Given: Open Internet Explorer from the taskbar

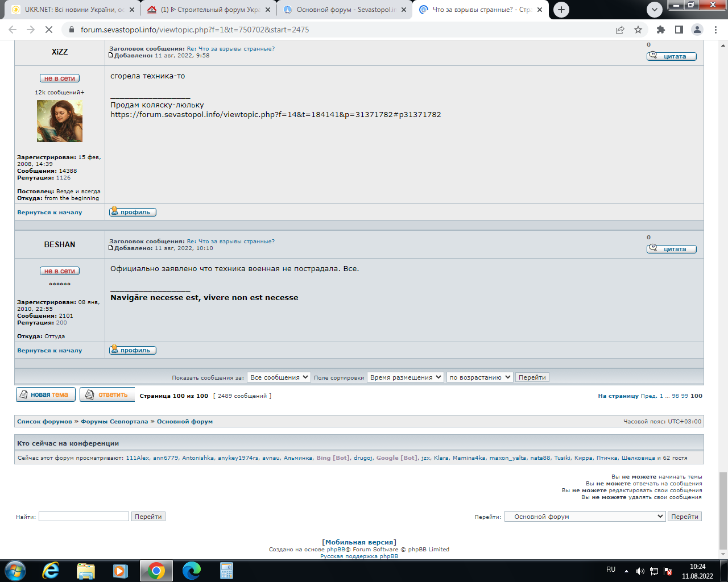Looking at the screenshot, I should coord(51,571).
